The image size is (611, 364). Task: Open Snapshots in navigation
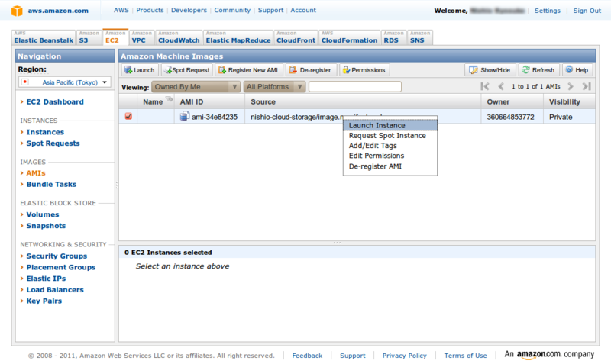point(46,226)
